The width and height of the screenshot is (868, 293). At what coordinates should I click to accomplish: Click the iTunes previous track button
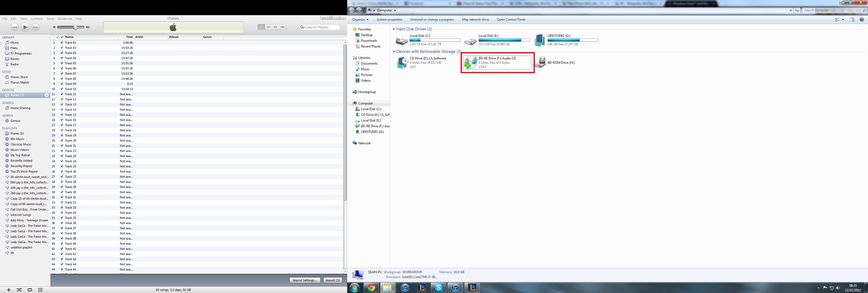coord(14,27)
